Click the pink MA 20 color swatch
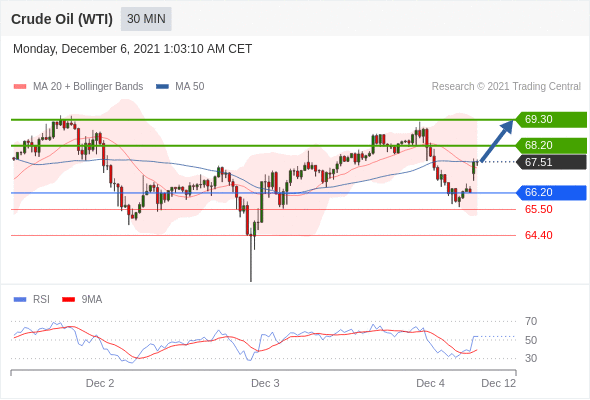This screenshot has height=400, width=590. coord(20,87)
